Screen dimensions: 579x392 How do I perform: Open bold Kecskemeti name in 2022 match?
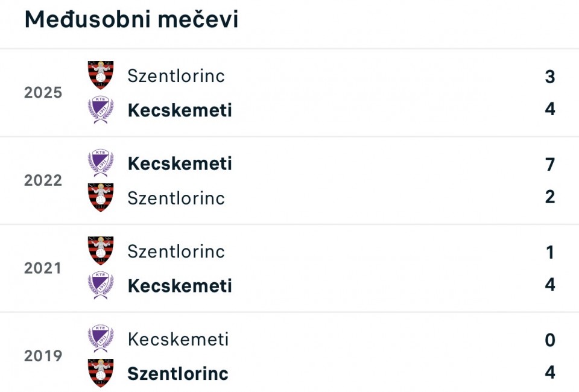(x=180, y=164)
